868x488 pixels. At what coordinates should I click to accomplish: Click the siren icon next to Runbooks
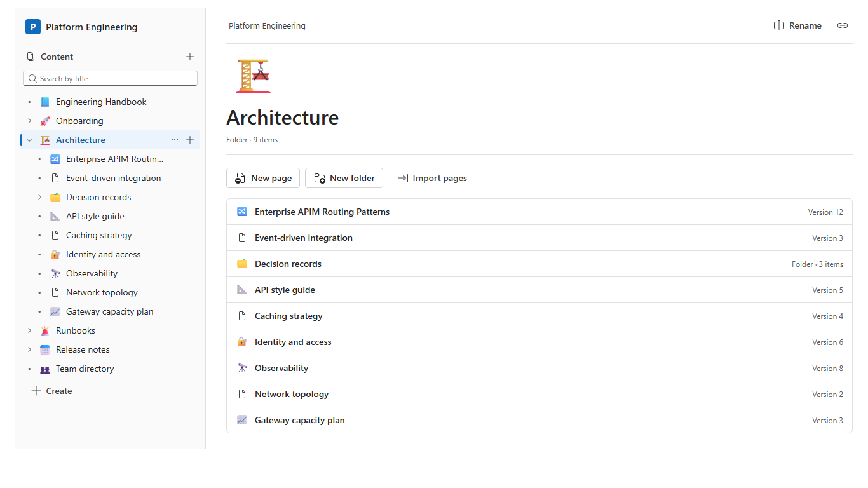(44, 330)
